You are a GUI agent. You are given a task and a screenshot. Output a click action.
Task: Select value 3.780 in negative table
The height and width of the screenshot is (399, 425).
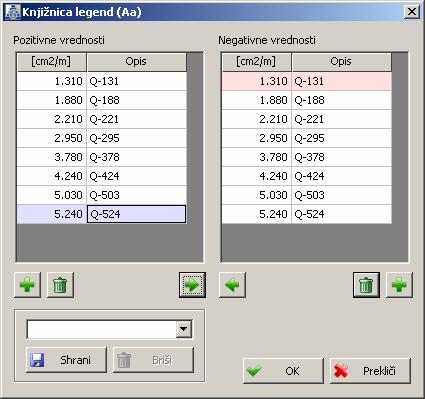click(x=257, y=157)
